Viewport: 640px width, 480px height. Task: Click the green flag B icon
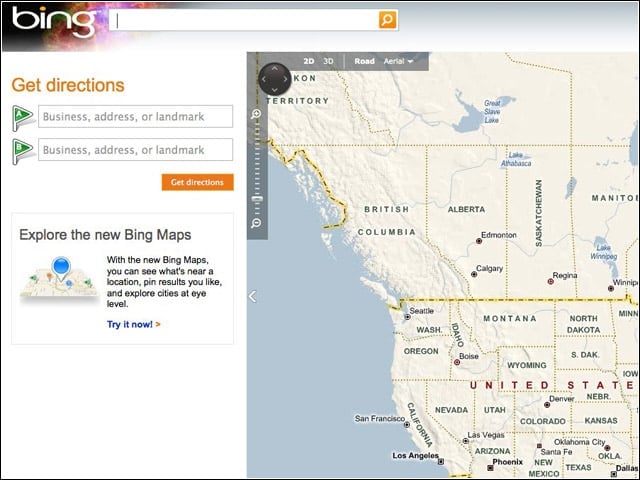coord(22,151)
